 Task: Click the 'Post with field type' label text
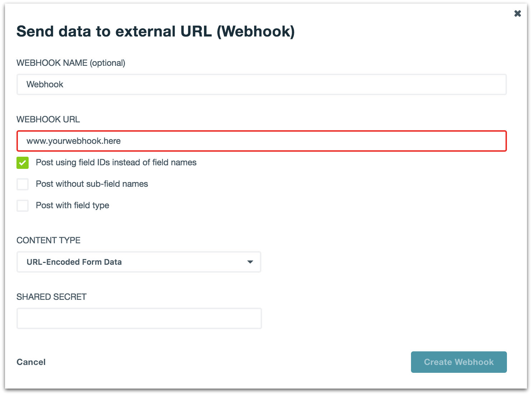72,205
